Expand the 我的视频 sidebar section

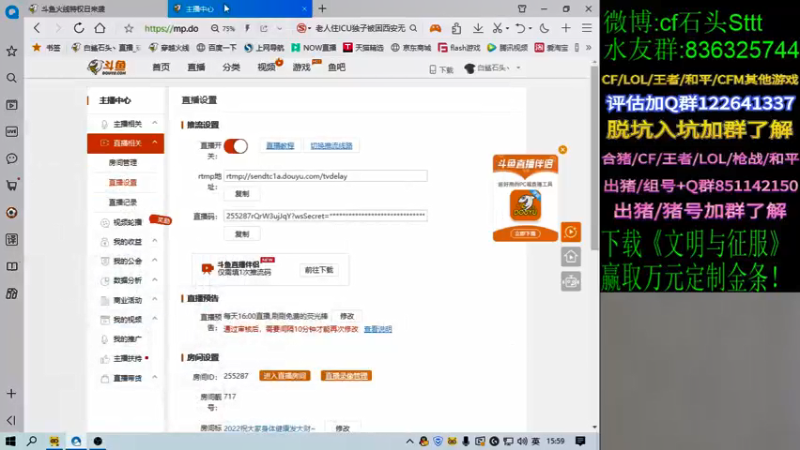click(x=155, y=319)
